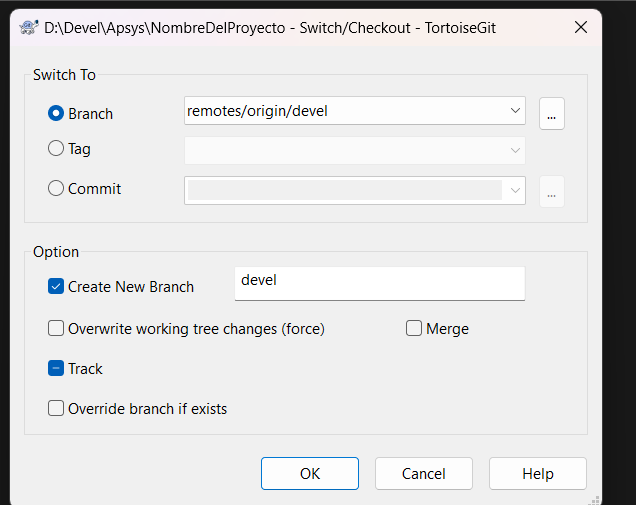
Task: Select the Tag radio option
Action: 56,149
